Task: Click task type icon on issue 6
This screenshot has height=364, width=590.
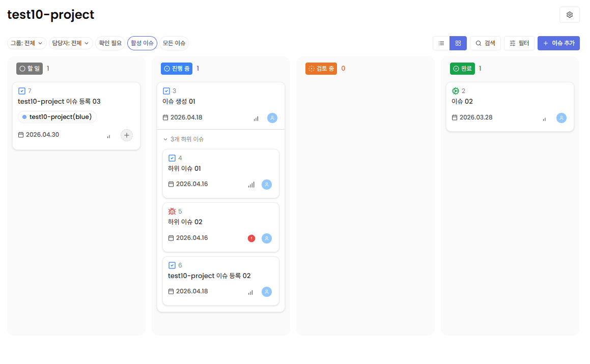Action: (172, 265)
